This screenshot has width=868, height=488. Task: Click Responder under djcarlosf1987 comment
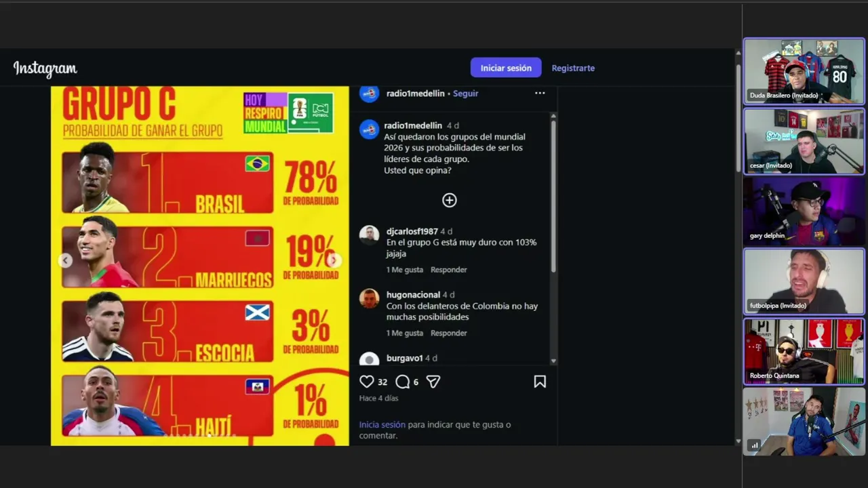point(448,270)
